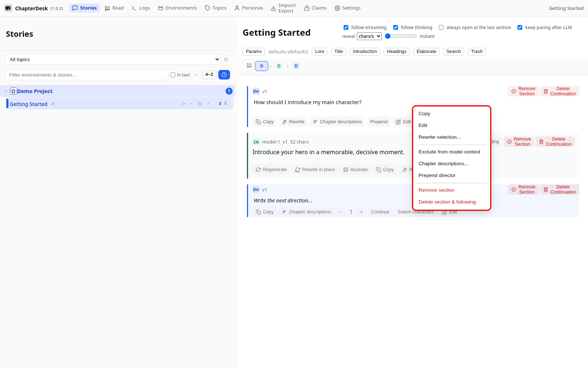Sort stories by recent using clock icon
Screen dimensions: 588x368
(224, 75)
